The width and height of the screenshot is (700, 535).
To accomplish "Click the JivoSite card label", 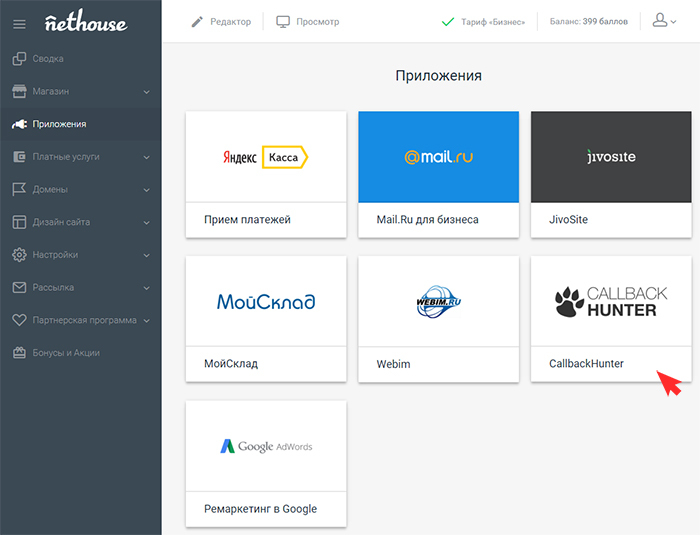I will [x=568, y=220].
